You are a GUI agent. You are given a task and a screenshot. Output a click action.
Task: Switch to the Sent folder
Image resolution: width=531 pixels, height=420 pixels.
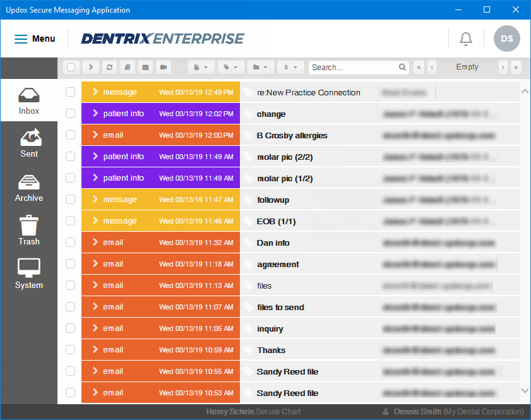pos(29,143)
